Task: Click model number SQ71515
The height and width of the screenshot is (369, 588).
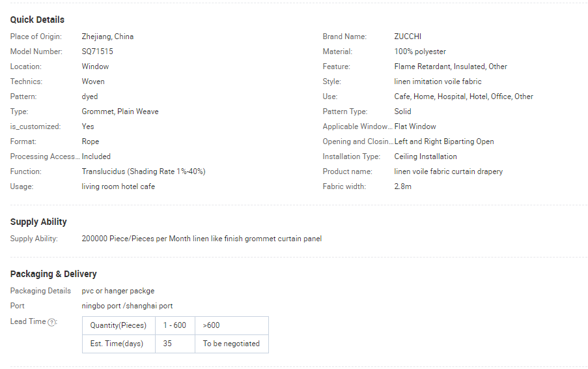Action: [x=98, y=52]
